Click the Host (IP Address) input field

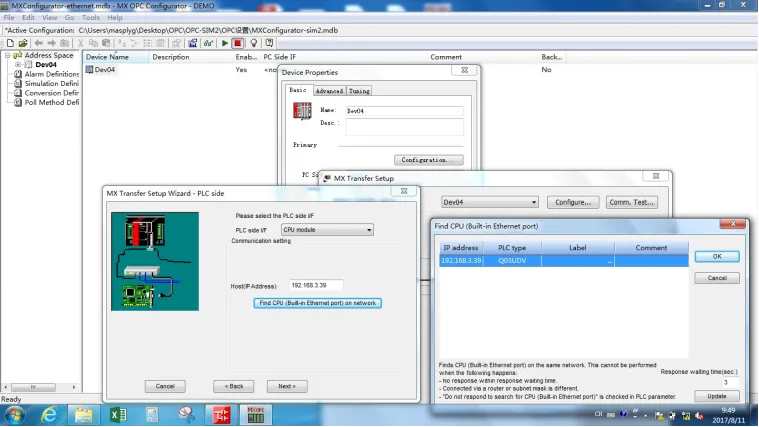pyautogui.click(x=316, y=286)
